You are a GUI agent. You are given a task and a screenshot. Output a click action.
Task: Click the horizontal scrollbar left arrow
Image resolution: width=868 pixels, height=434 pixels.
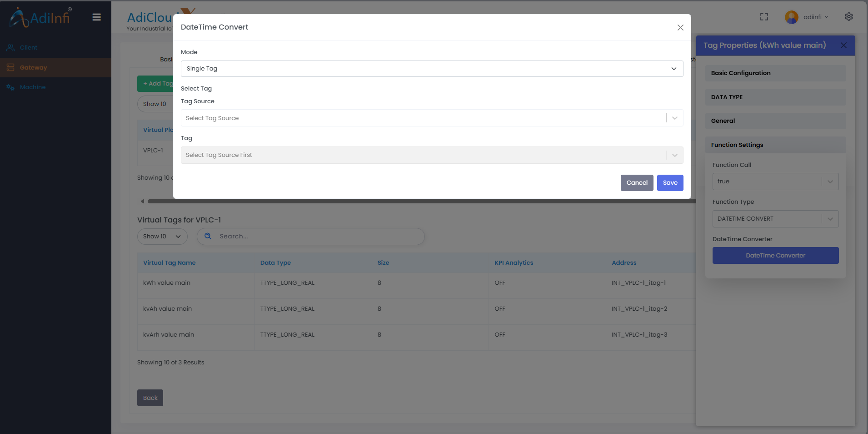[x=142, y=201]
